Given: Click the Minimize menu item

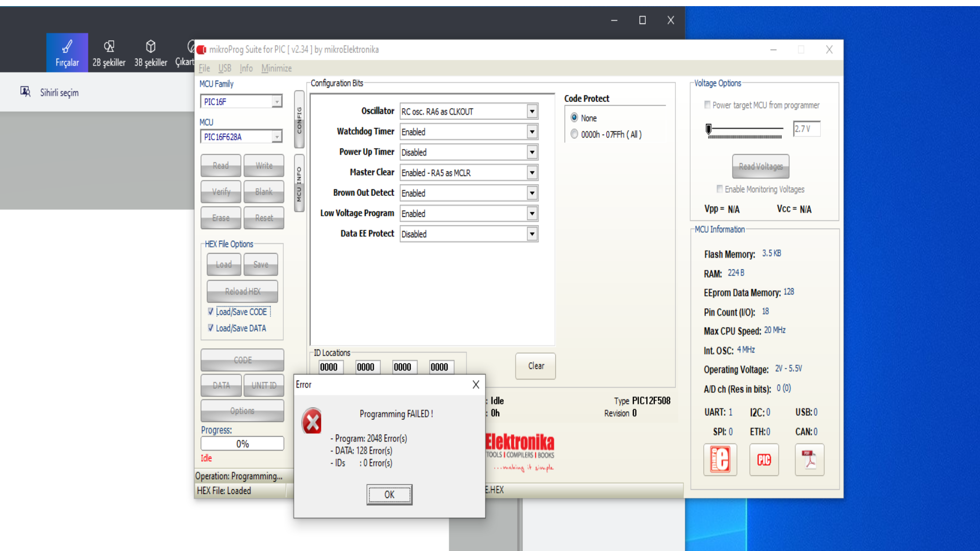Looking at the screenshot, I should pyautogui.click(x=277, y=68).
